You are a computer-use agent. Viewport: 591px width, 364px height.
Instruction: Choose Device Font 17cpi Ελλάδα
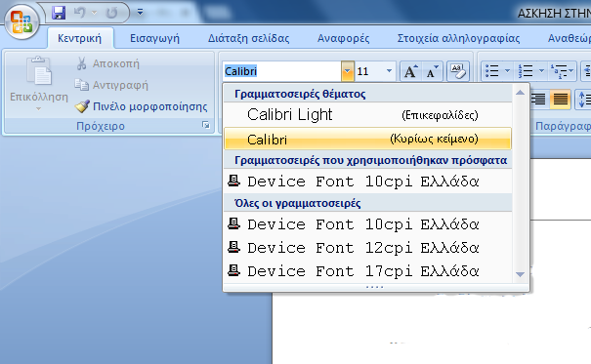(368, 271)
